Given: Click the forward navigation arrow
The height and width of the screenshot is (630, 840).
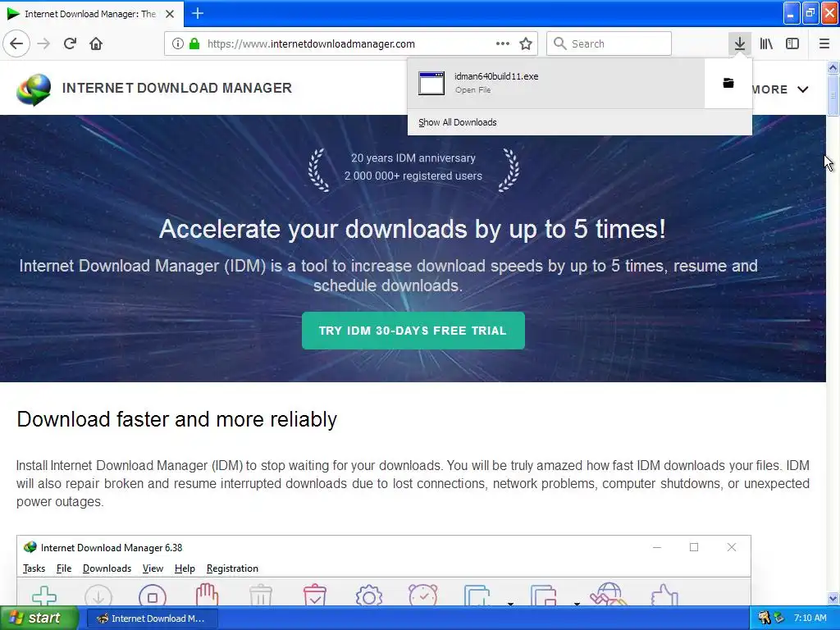Looking at the screenshot, I should pos(44,43).
